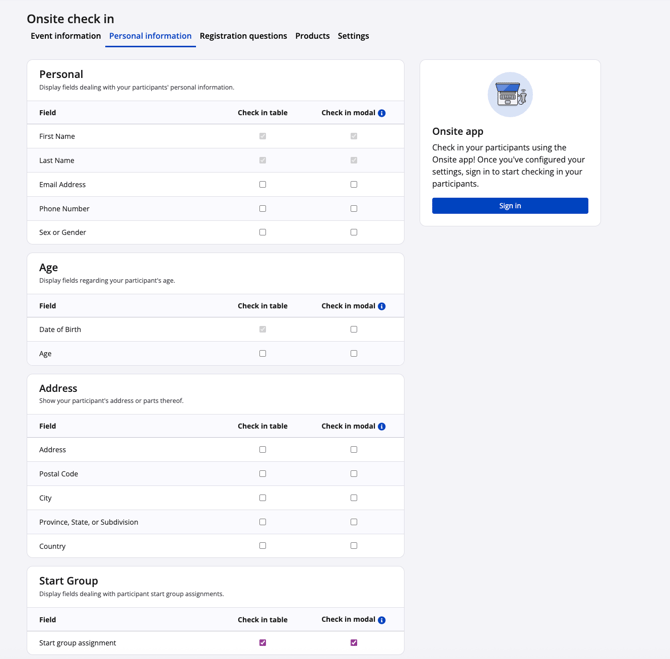Click info icon in Start Group section header
Viewport: 670px width, 659px height.
(382, 620)
